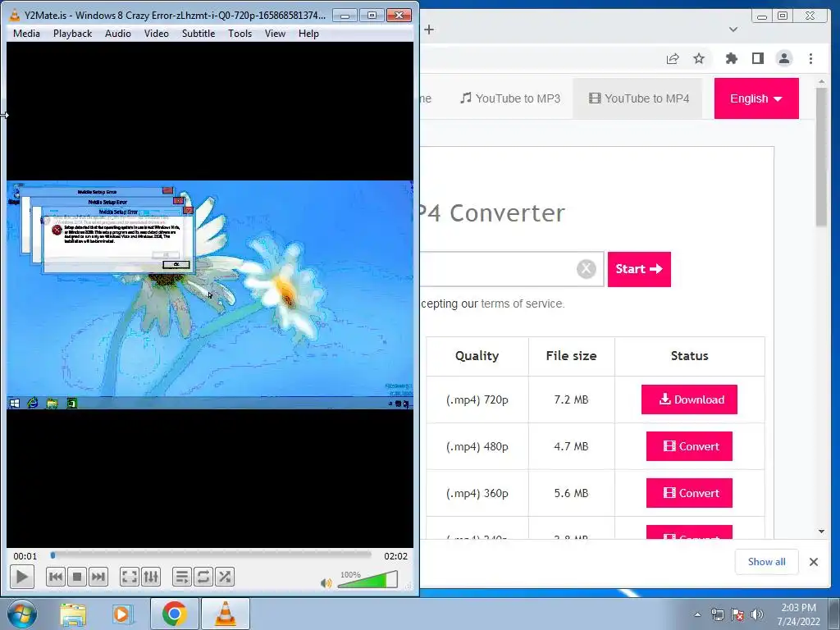Skip to the next media in VLC
This screenshot has height=630, width=840.
coord(98,577)
